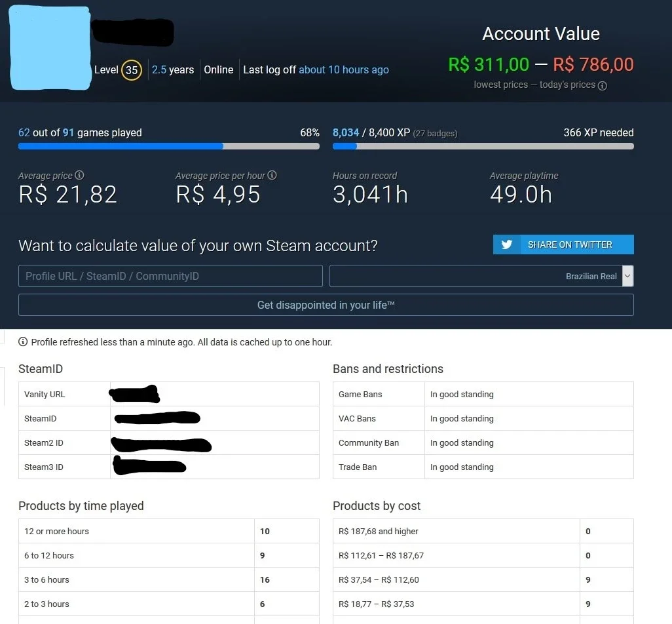Click 'R$ 187,68 and higher' row
This screenshot has width=672, height=624.
click(x=483, y=531)
